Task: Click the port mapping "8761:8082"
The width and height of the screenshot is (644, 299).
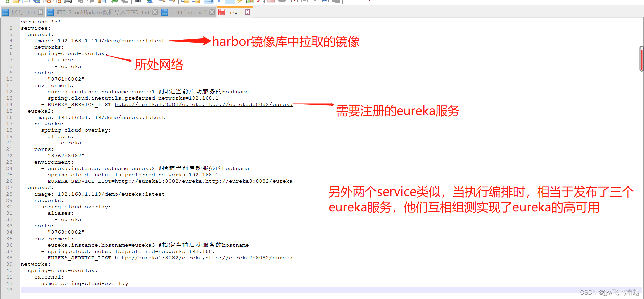Action: pyautogui.click(x=66, y=79)
